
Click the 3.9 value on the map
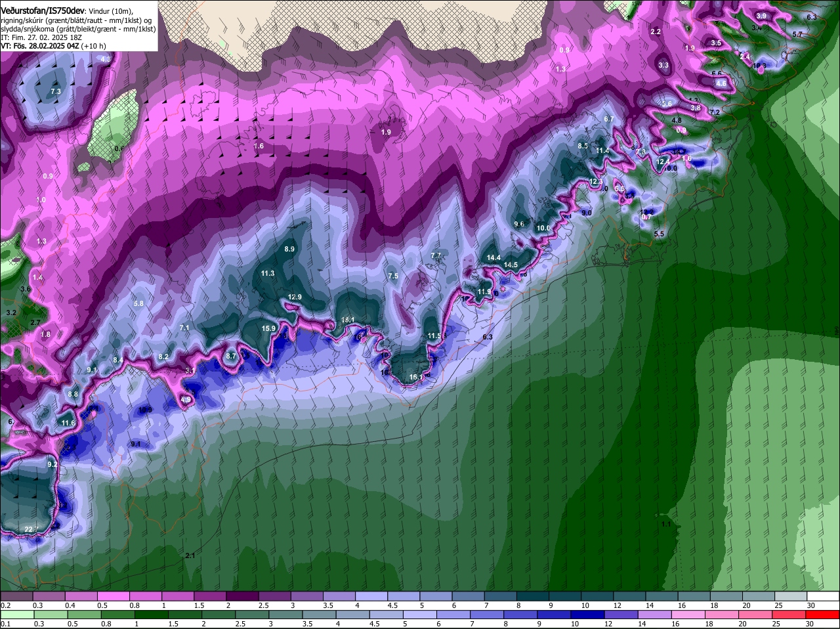(x=761, y=16)
